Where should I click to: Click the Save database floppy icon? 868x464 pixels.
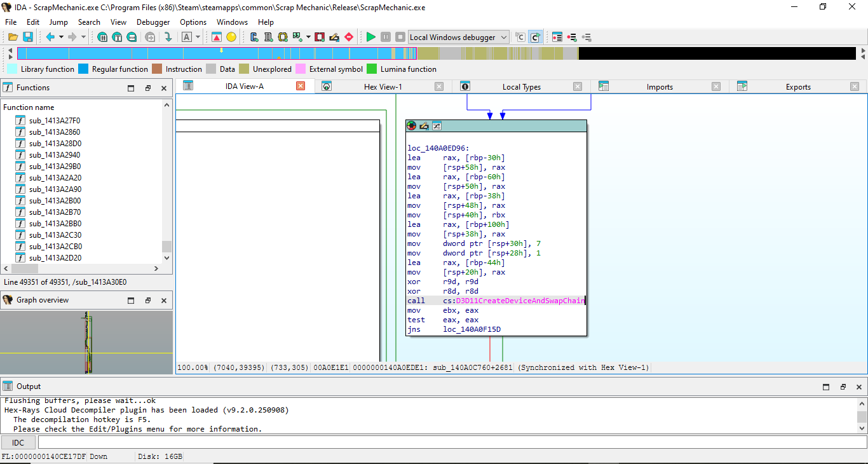tap(28, 37)
